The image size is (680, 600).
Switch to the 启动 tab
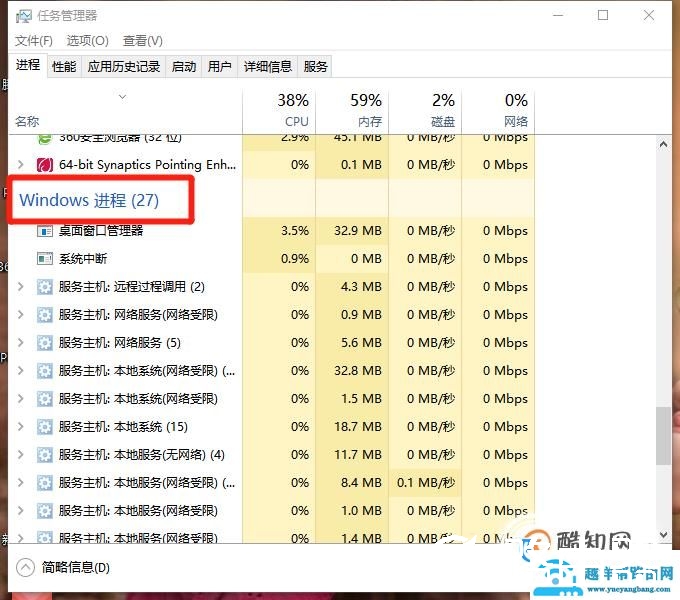pos(184,67)
